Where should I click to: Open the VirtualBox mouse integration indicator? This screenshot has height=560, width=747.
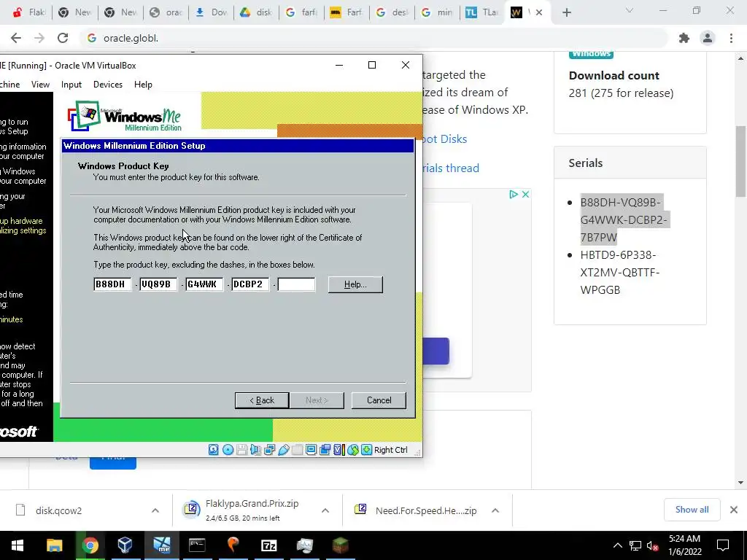(353, 449)
